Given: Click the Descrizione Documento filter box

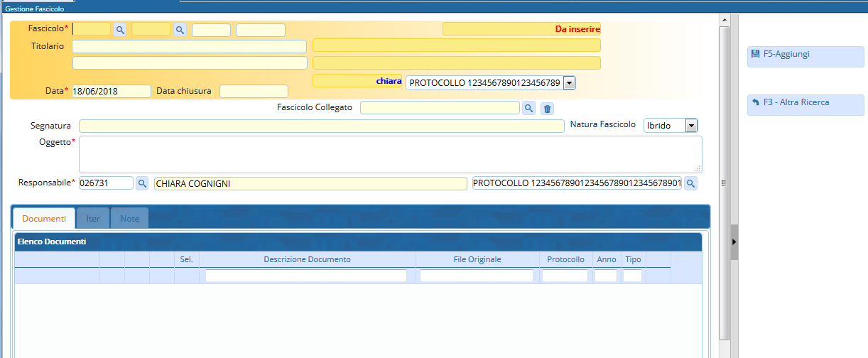Looking at the screenshot, I should (x=306, y=276).
